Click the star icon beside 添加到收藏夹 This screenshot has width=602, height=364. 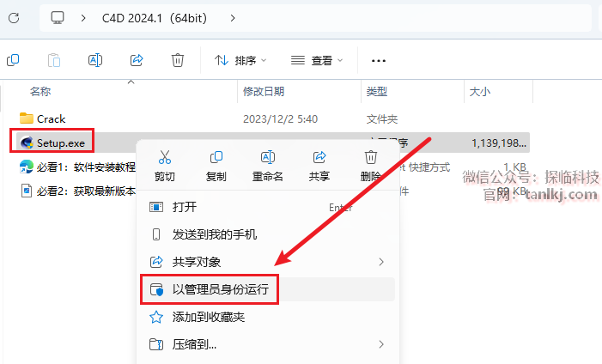click(156, 317)
